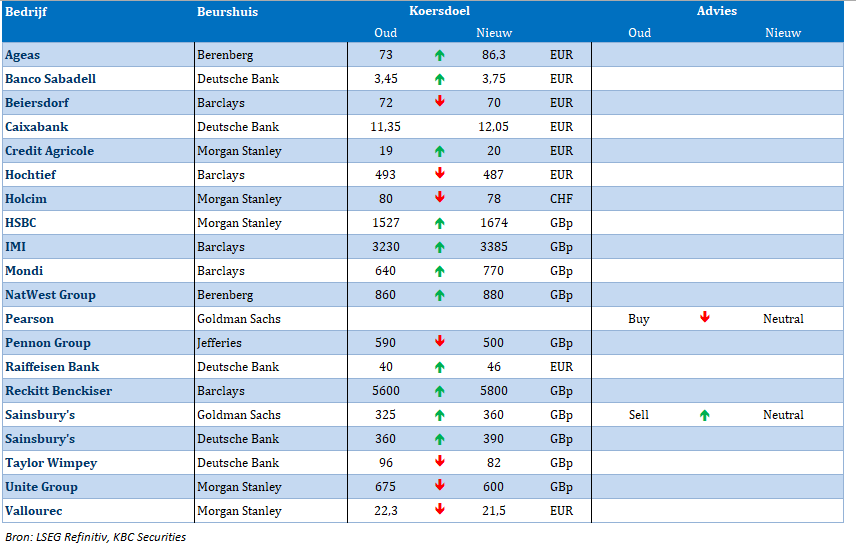The image size is (856, 551).
Task: Select the Raiffeisen Bank cell
Action: [52, 367]
